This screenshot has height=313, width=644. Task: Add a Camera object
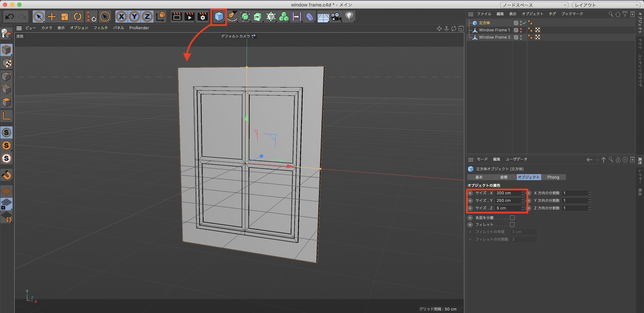click(x=336, y=16)
